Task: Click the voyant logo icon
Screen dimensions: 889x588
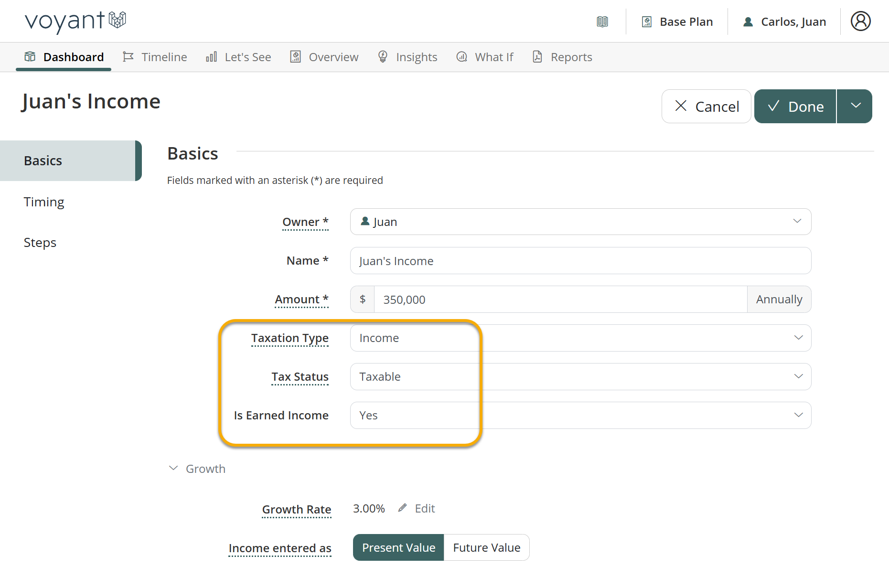Action: point(117,20)
